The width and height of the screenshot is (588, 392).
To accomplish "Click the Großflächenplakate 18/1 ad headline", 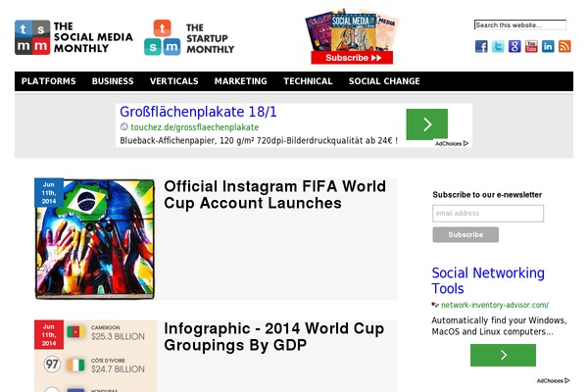I will (198, 112).
